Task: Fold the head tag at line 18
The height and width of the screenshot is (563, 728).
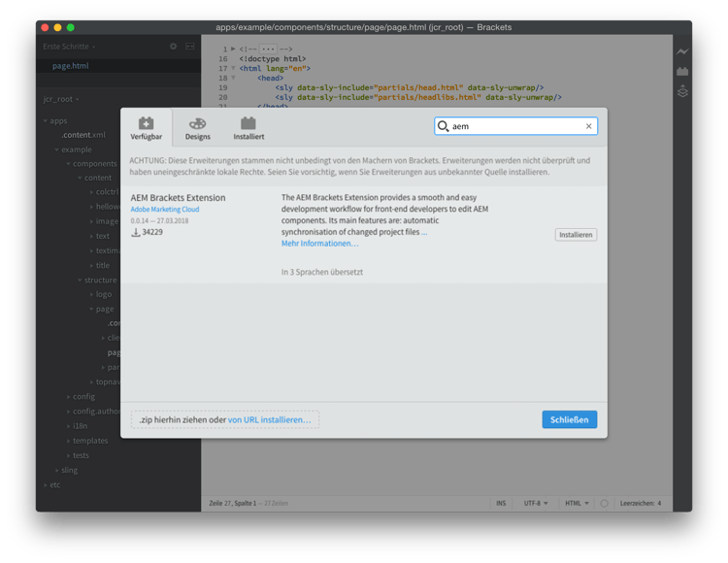Action: 233,78
